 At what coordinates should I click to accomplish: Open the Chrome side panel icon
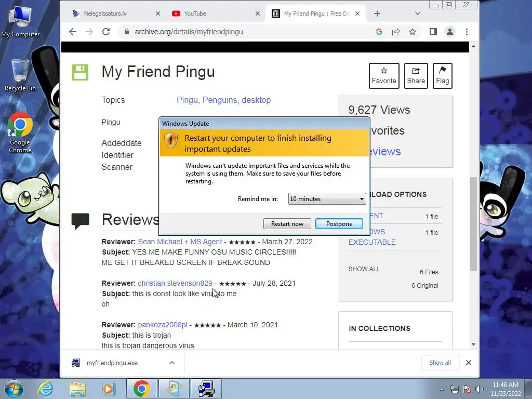click(x=433, y=32)
